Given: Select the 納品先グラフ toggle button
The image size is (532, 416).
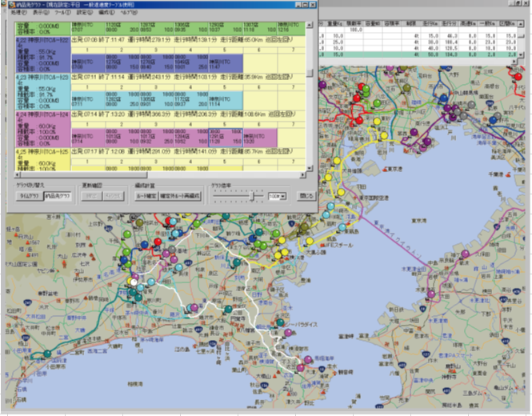Looking at the screenshot, I should tap(58, 195).
